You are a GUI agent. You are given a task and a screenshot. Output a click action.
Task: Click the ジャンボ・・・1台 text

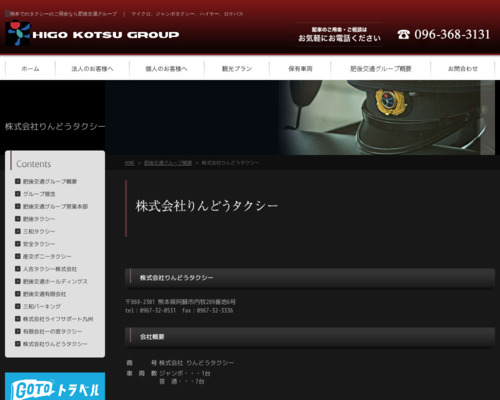tap(184, 373)
